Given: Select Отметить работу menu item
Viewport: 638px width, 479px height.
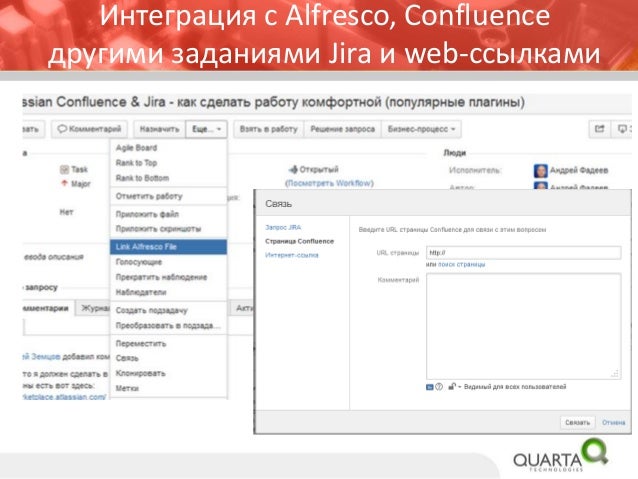Looking at the screenshot, I should (168, 196).
